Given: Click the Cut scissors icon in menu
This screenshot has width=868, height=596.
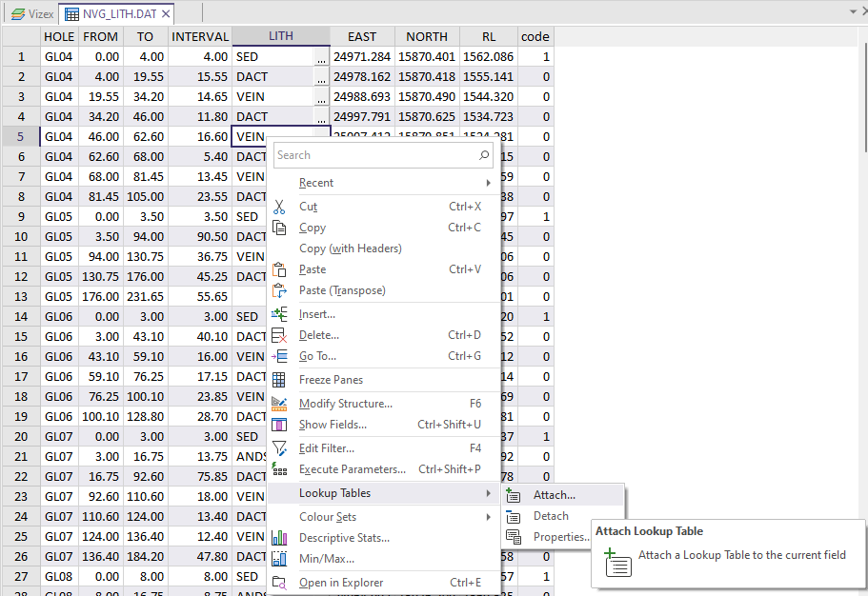Looking at the screenshot, I should point(279,207).
